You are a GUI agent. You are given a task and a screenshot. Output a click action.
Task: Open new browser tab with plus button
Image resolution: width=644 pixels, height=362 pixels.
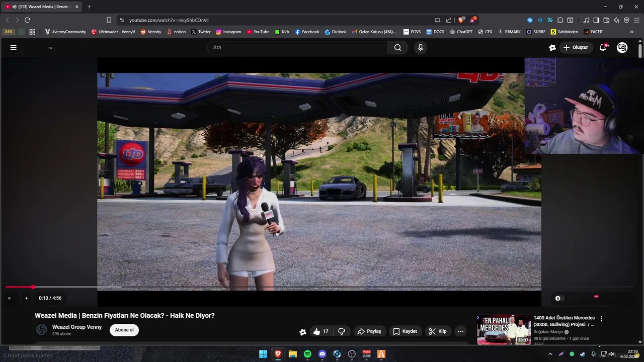pyautogui.click(x=89, y=7)
